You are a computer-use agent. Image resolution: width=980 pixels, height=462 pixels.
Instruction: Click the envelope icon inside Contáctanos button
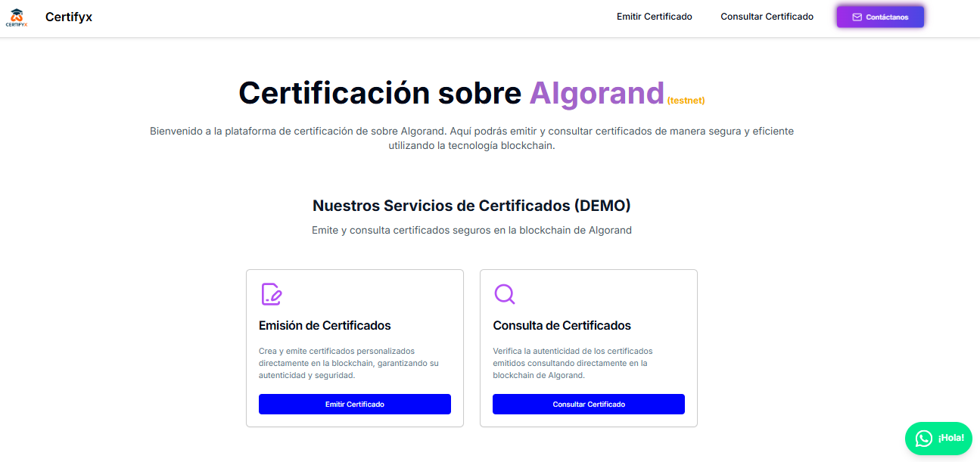pyautogui.click(x=857, y=16)
